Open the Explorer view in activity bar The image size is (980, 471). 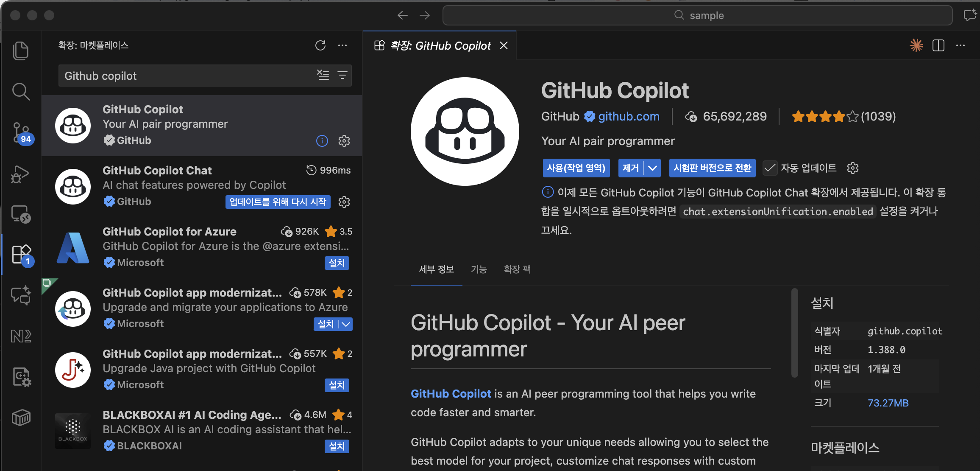click(x=21, y=51)
